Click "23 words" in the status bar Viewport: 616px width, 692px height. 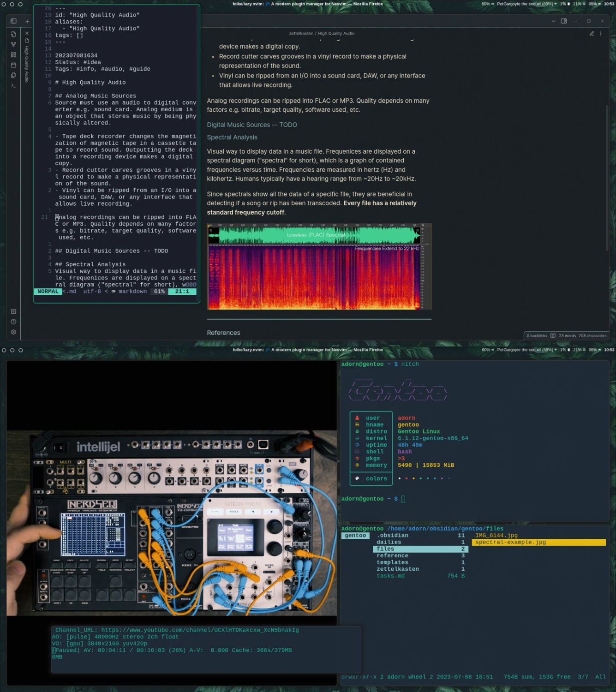click(x=567, y=335)
